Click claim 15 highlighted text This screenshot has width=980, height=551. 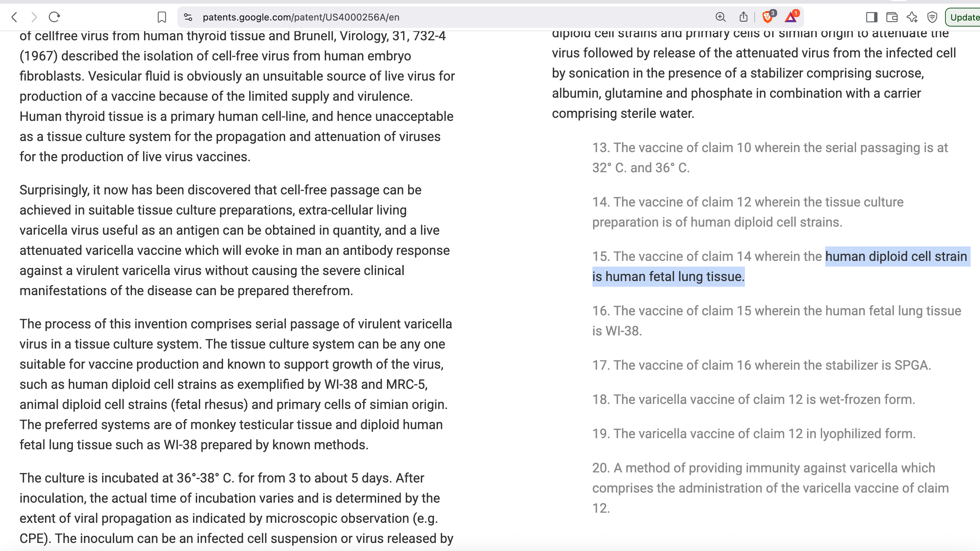coord(780,266)
